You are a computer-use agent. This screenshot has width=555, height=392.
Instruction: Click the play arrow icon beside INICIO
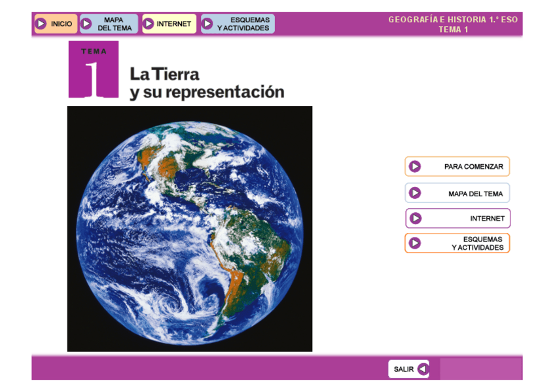pyautogui.click(x=42, y=23)
